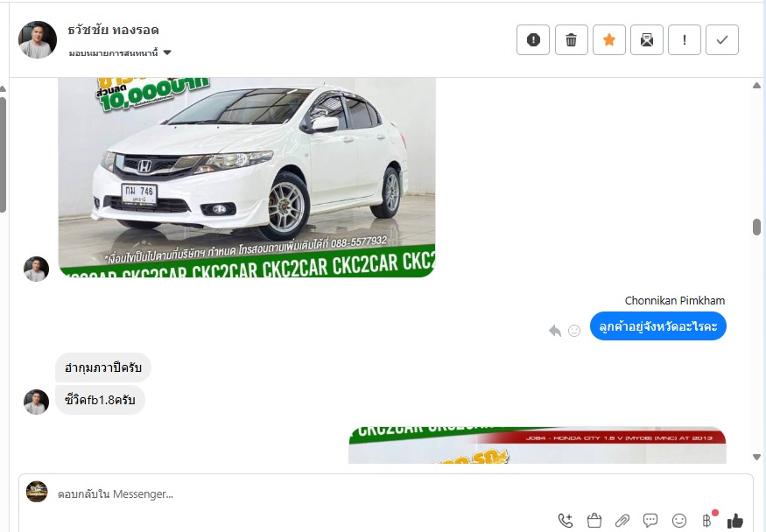Click customer avatar beside ซีวิคfb1.8ครับ message
The height and width of the screenshot is (532, 766).
coord(36,402)
